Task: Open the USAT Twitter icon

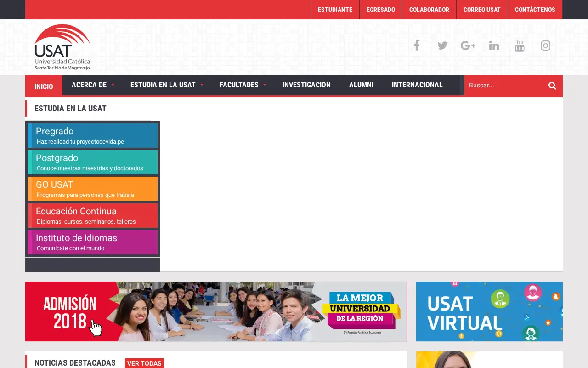Action: pos(442,46)
